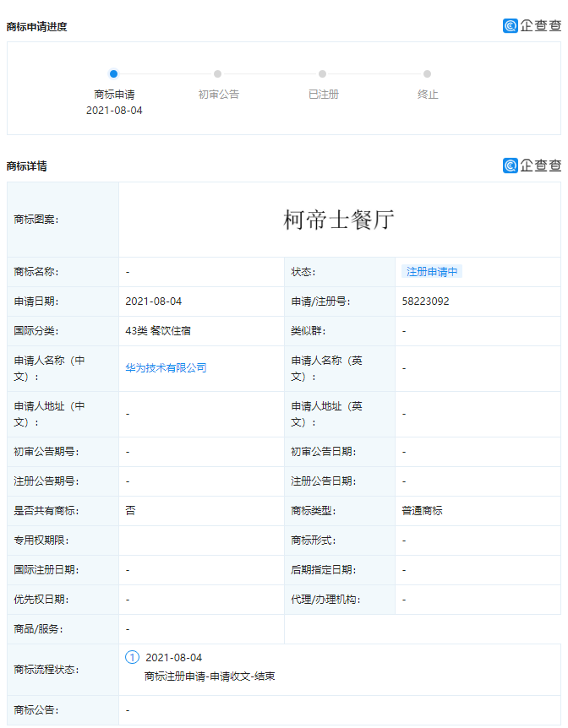Screen dimensions: 568x728
Task: Click the application number 58223092
Action: click(x=426, y=302)
